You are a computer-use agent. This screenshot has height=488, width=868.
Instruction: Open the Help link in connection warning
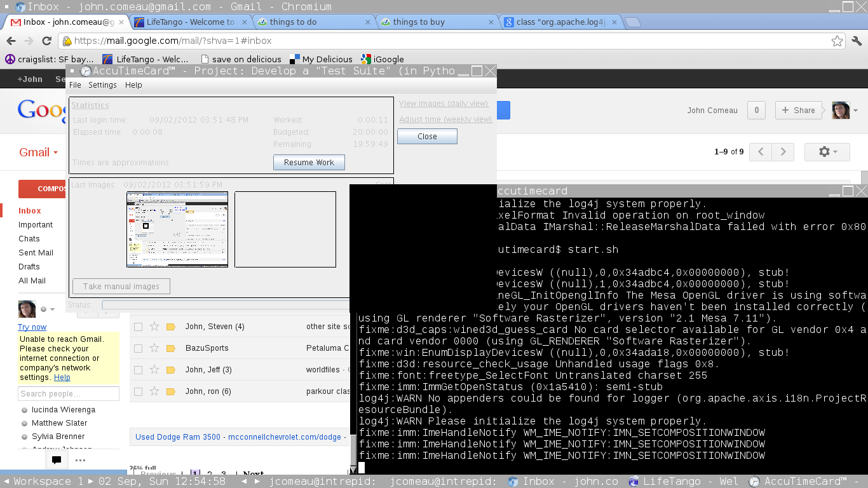(x=62, y=377)
